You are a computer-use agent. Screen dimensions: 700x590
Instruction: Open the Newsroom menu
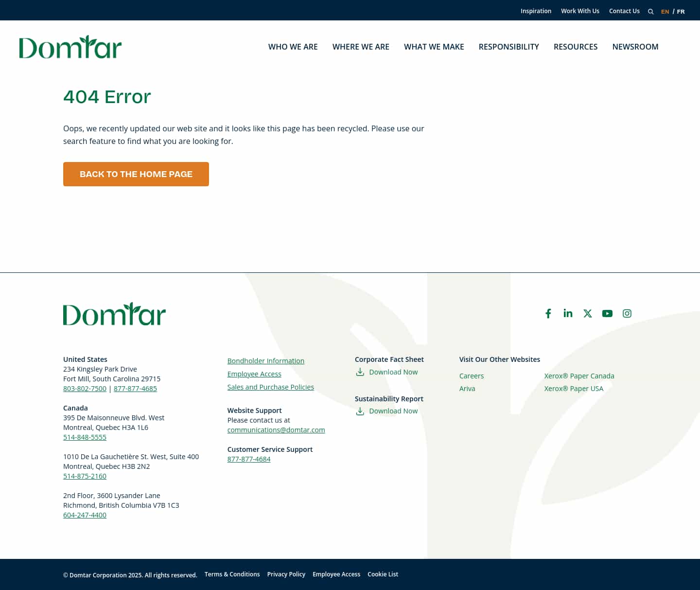[x=635, y=47]
